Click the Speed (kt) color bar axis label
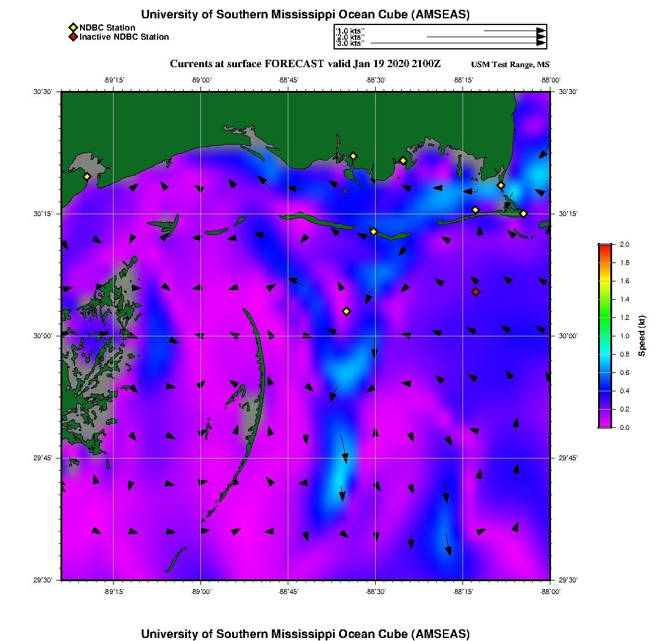The height and width of the screenshot is (641, 672). coord(642,336)
